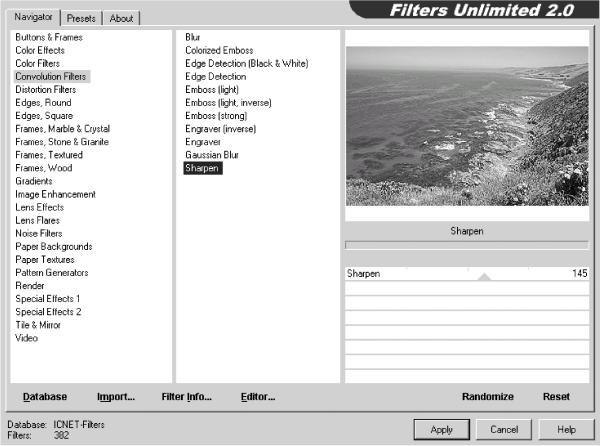Launch the Editor...
Image resolution: width=600 pixels, height=446 pixels.
pyautogui.click(x=258, y=397)
